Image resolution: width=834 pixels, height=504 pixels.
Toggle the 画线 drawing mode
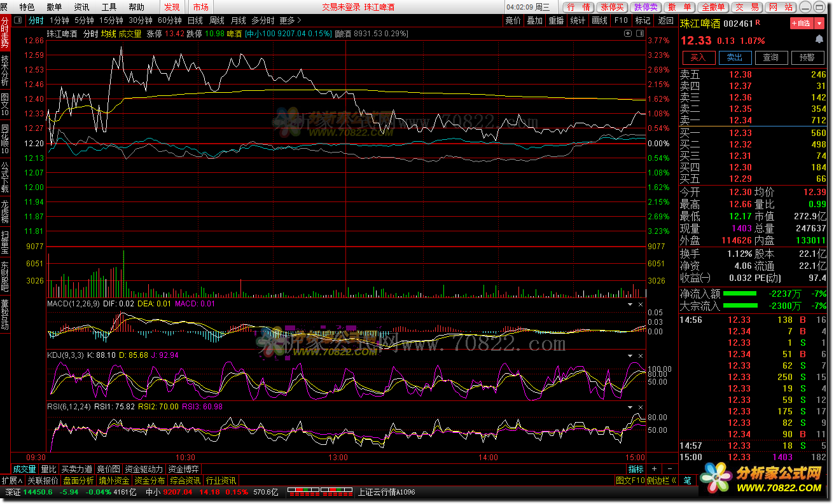click(599, 20)
